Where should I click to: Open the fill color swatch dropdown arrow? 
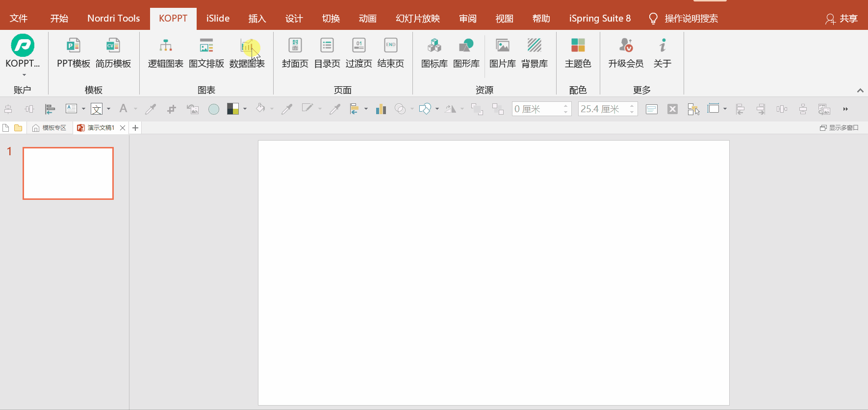(245, 109)
